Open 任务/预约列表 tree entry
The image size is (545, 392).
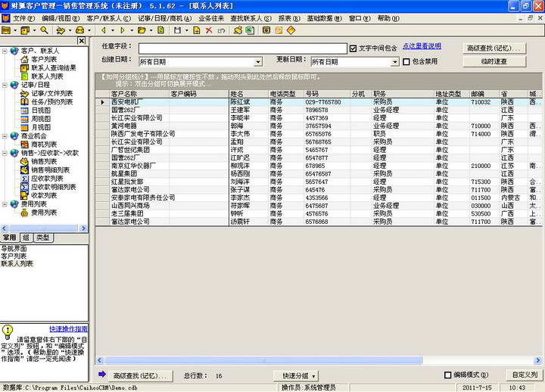pos(51,102)
